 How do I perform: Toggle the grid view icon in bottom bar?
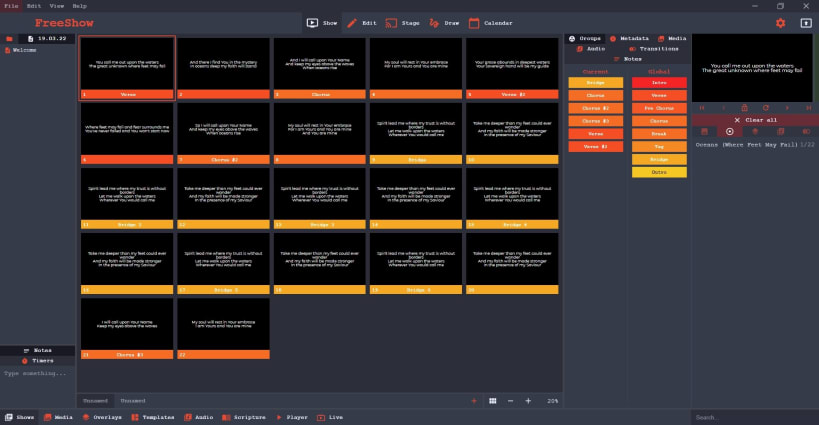pyautogui.click(x=493, y=401)
